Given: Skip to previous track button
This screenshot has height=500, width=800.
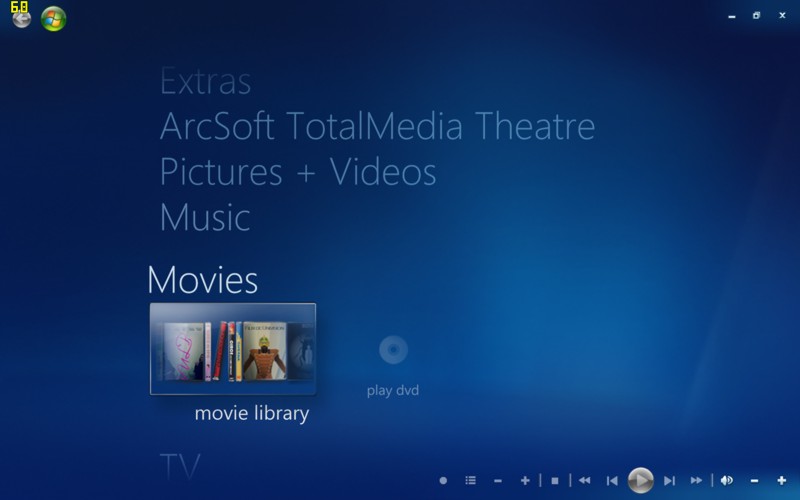Looking at the screenshot, I should (612, 481).
